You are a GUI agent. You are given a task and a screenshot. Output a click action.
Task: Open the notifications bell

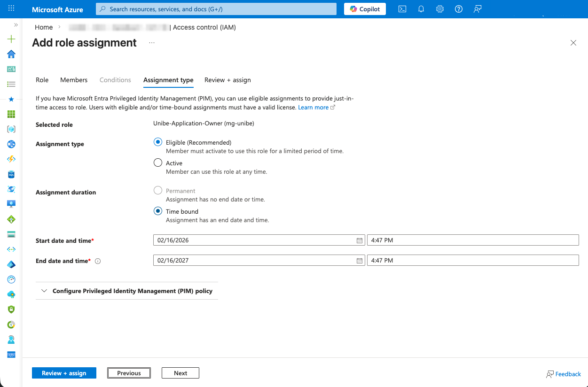421,9
